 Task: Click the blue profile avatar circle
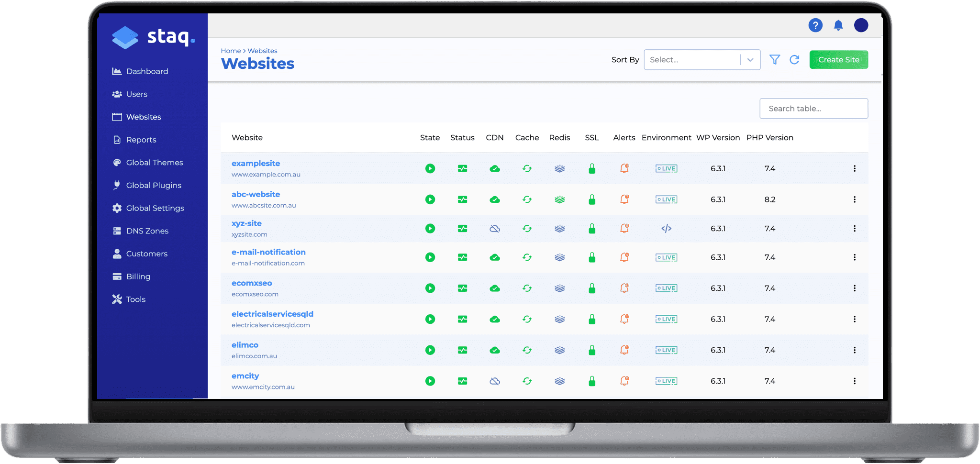pos(861,25)
